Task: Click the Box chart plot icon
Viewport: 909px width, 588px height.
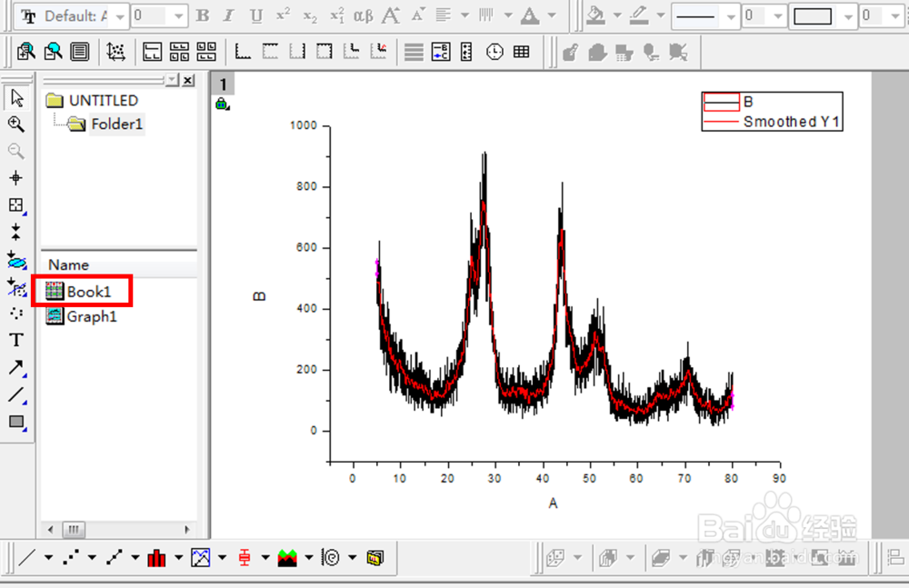Action: coord(245,558)
